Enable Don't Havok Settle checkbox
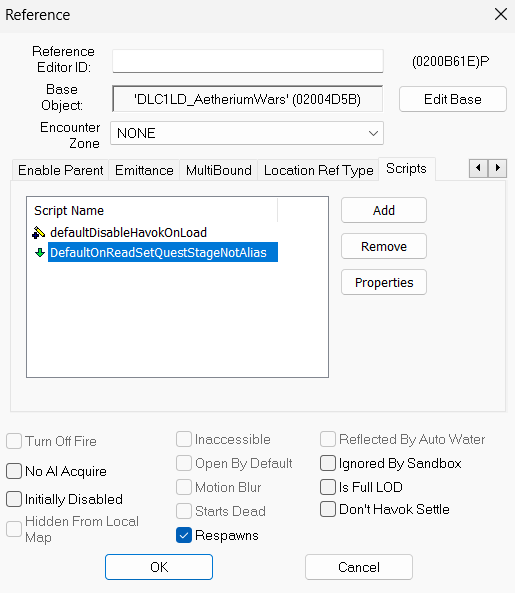515x593 pixels. 328,509
